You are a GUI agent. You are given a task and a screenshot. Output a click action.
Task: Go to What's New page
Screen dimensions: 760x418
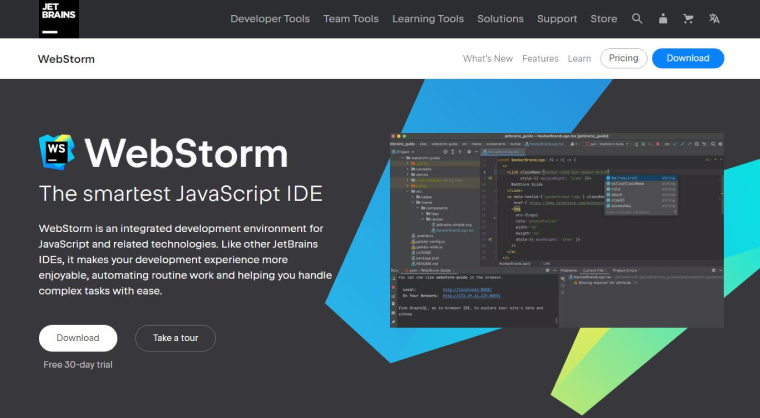[488, 59]
